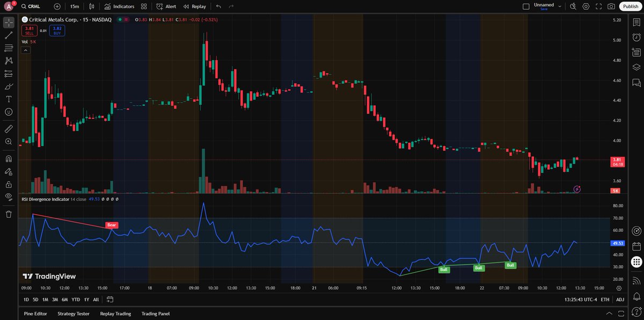Open chart settings hexagon icon
Viewport: 644px width, 320px height.
586,6
